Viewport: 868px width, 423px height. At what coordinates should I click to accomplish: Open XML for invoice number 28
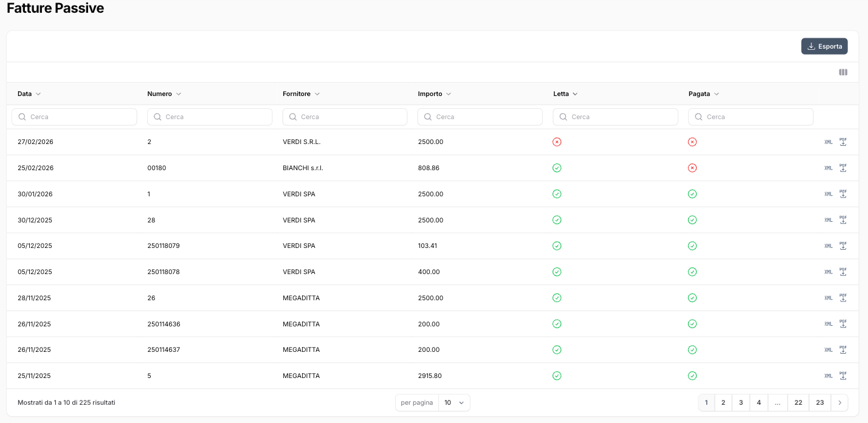[x=828, y=220]
